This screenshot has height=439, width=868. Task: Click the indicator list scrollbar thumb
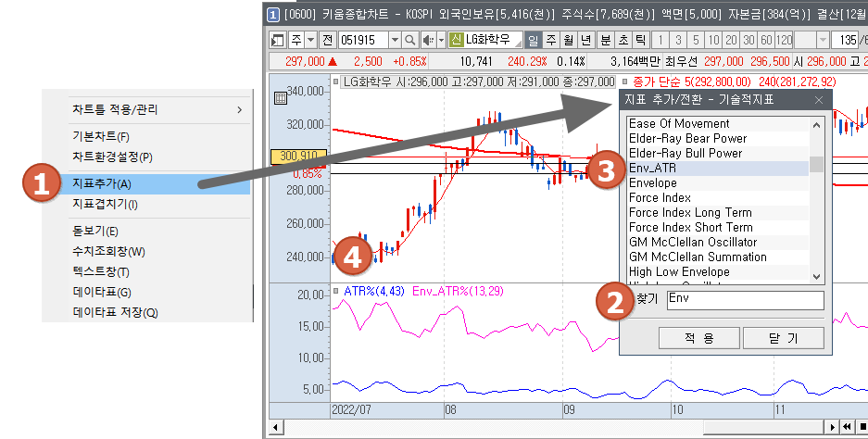pos(816,165)
